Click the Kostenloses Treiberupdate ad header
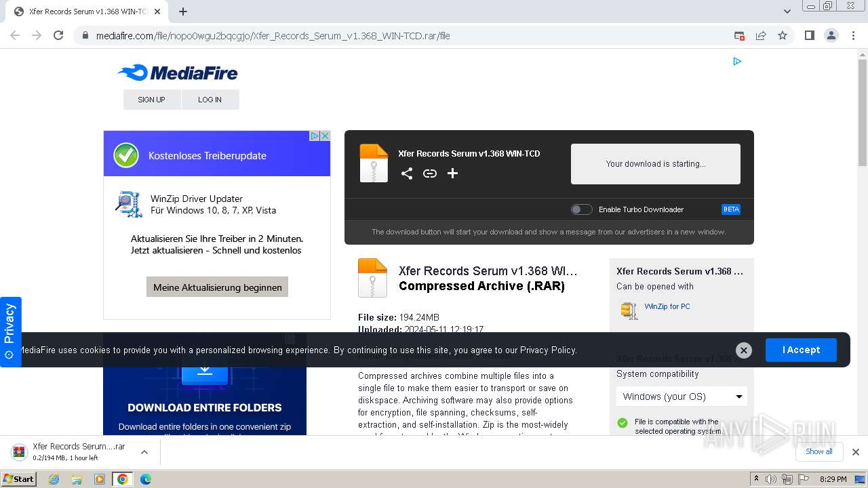Screen dimensions: 868x488 pyautogui.click(x=217, y=154)
